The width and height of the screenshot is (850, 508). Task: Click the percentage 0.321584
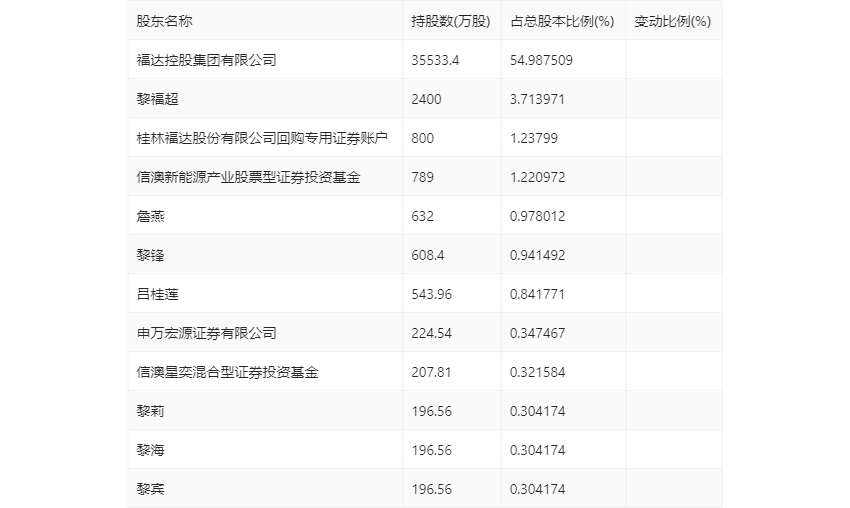point(537,372)
